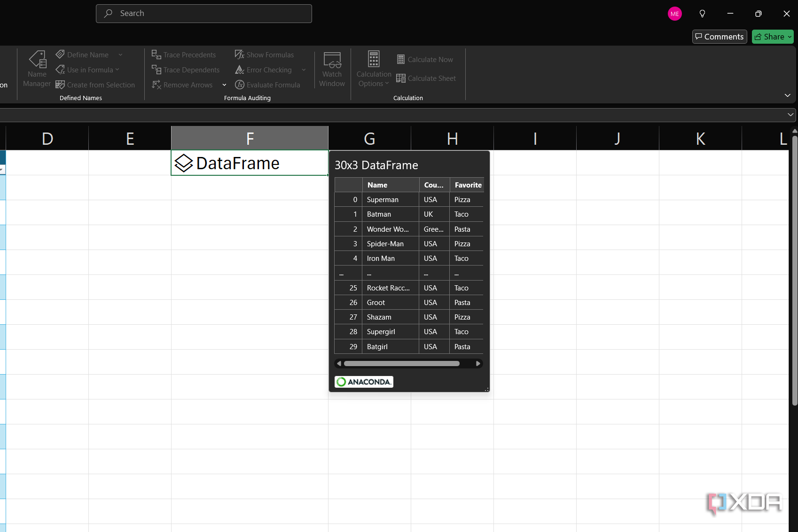Click the Anaconda logo in the DataFrame card
The image size is (798, 532).
tap(364, 382)
